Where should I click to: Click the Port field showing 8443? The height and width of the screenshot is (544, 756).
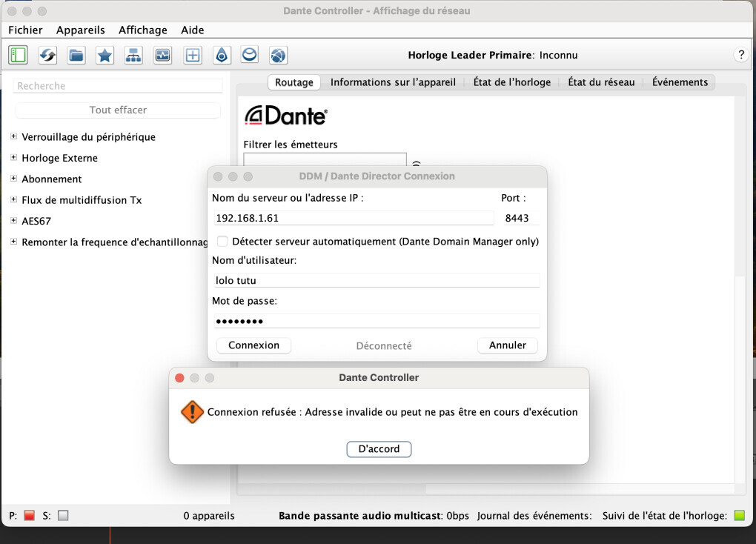(521, 218)
